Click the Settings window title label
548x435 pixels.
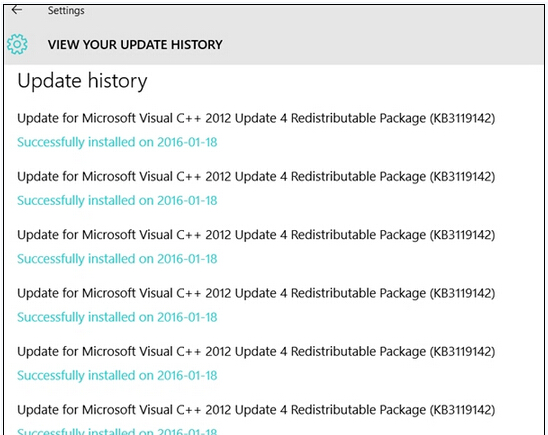pyautogui.click(x=66, y=10)
